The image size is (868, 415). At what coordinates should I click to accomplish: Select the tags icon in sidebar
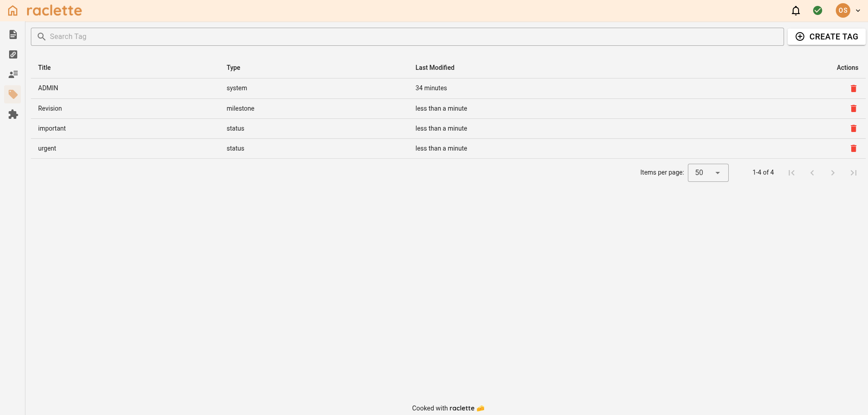(x=13, y=94)
